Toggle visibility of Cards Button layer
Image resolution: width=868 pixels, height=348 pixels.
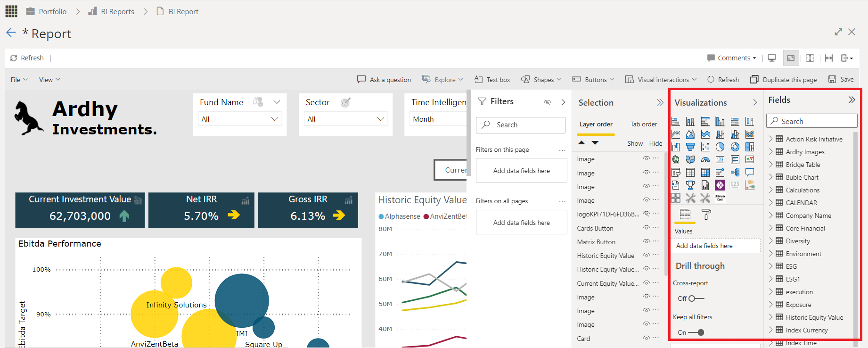tap(647, 228)
